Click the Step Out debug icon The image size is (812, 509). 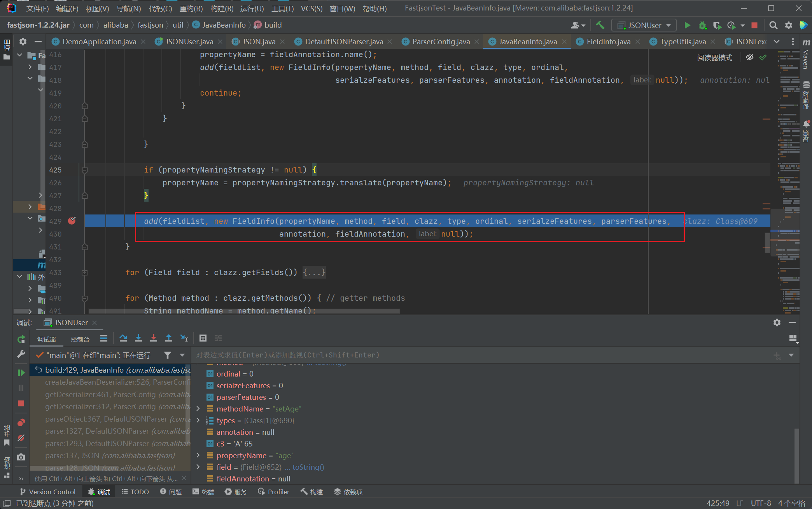coord(168,338)
